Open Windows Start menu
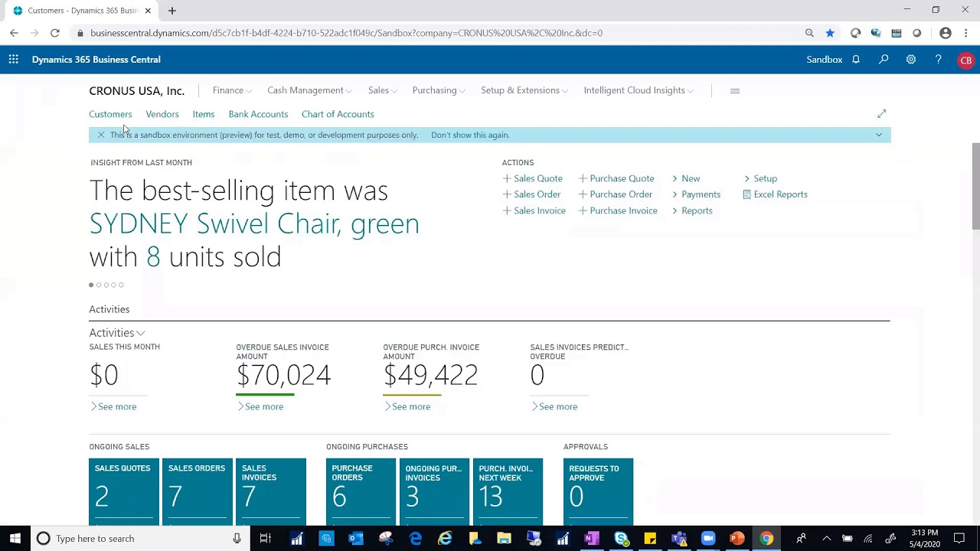This screenshot has width=980, height=551. [15, 538]
